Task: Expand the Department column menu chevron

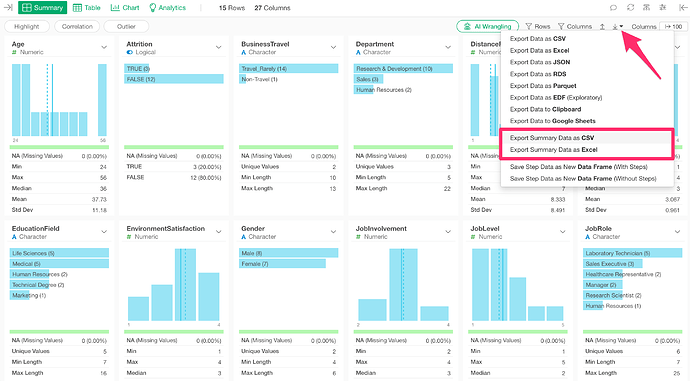Action: point(448,47)
